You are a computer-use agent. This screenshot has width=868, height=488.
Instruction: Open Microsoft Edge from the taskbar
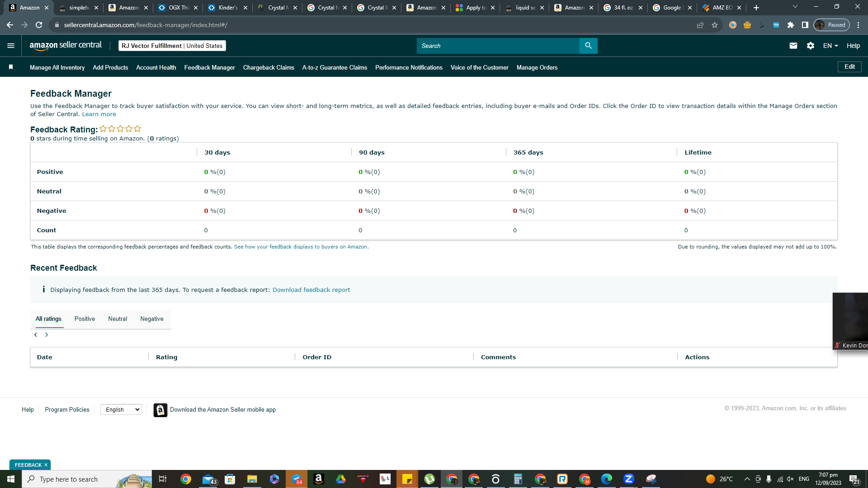point(607,479)
